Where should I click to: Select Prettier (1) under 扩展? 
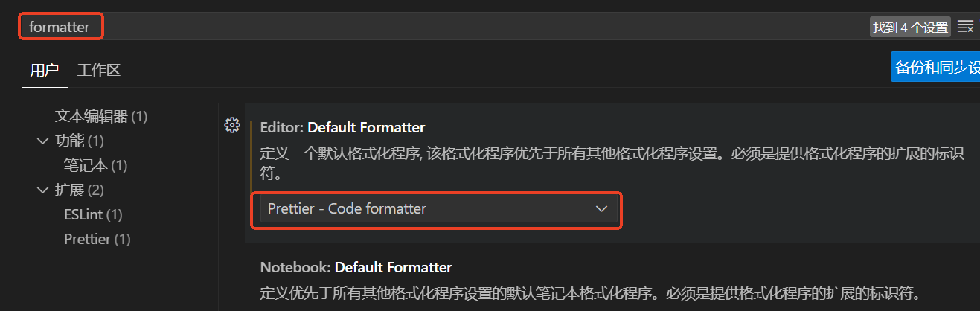coord(97,240)
